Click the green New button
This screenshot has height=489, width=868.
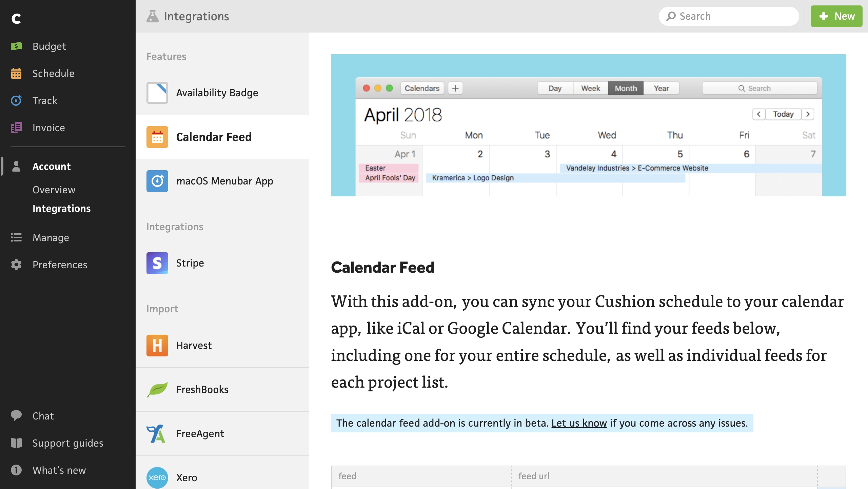tap(836, 16)
